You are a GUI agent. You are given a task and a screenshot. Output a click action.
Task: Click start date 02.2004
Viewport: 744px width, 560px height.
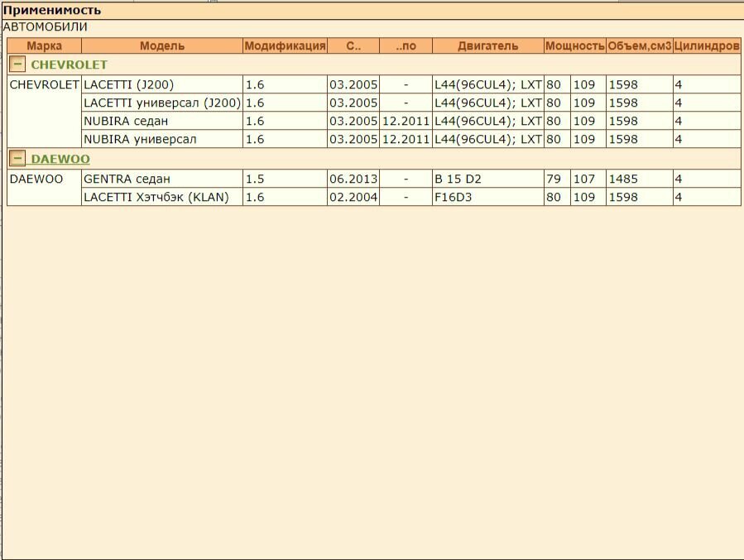coord(353,197)
